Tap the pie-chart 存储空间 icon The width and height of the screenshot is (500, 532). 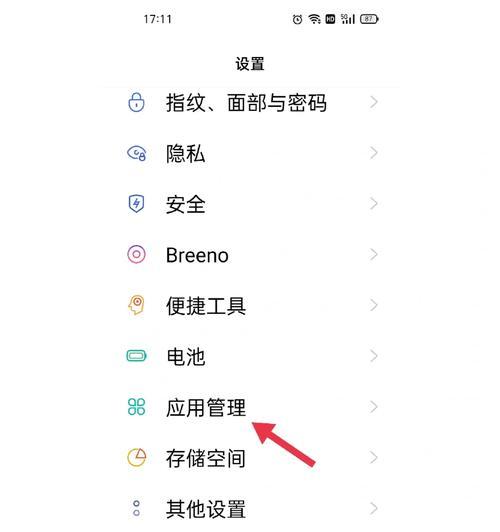point(136,457)
